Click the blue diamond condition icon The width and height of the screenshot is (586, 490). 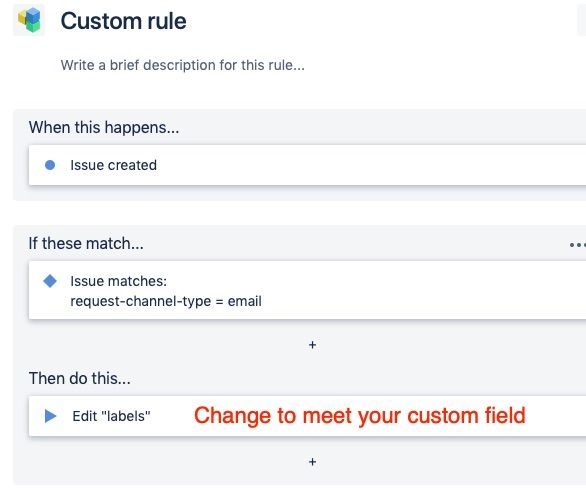point(50,281)
